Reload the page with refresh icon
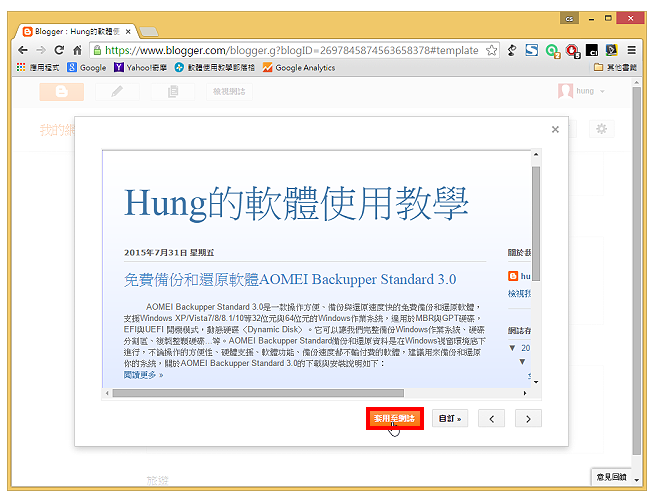The width and height of the screenshot is (650, 493). [59, 50]
